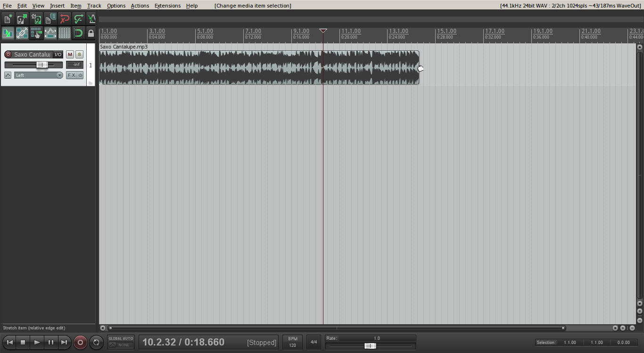Click the Play transport button
This screenshot has width=644, height=353.
[x=37, y=343]
